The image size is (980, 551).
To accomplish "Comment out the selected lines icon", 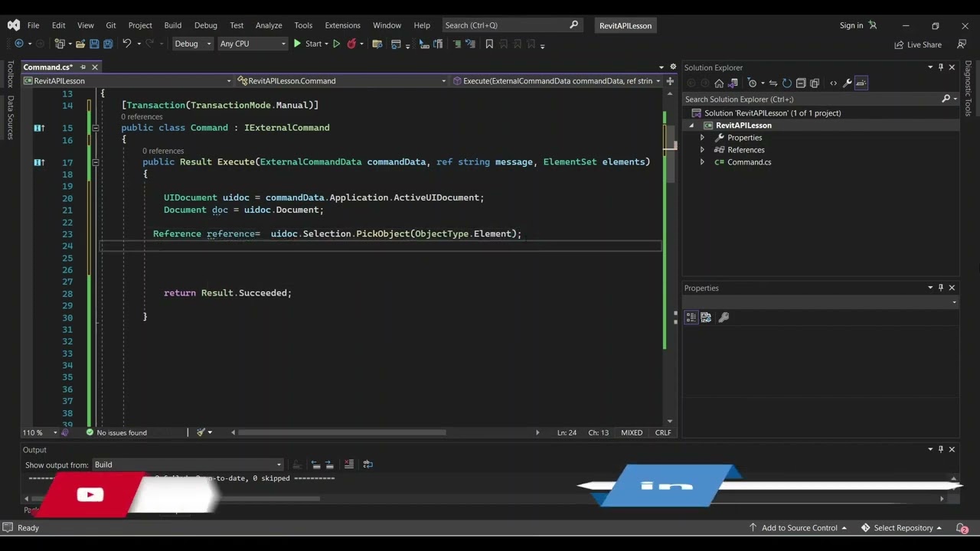I will (457, 44).
